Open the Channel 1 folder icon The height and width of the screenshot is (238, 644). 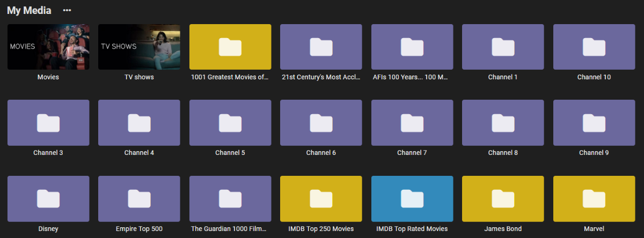pyautogui.click(x=503, y=47)
